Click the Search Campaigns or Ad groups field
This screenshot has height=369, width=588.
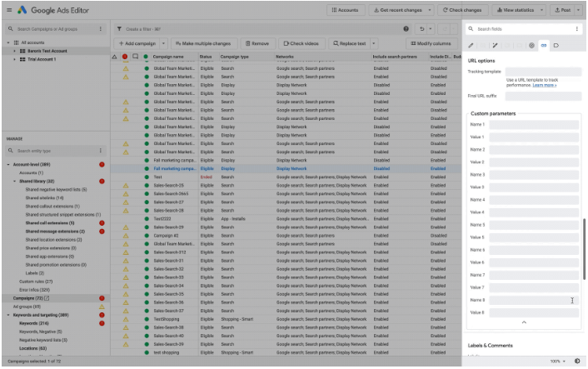[x=57, y=29]
